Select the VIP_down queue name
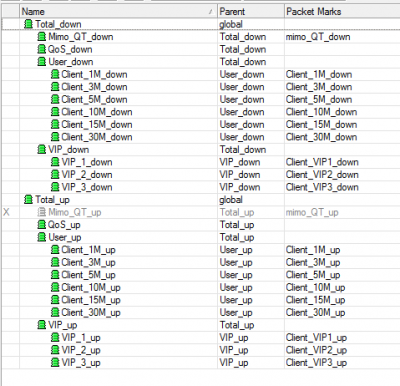 coord(68,150)
